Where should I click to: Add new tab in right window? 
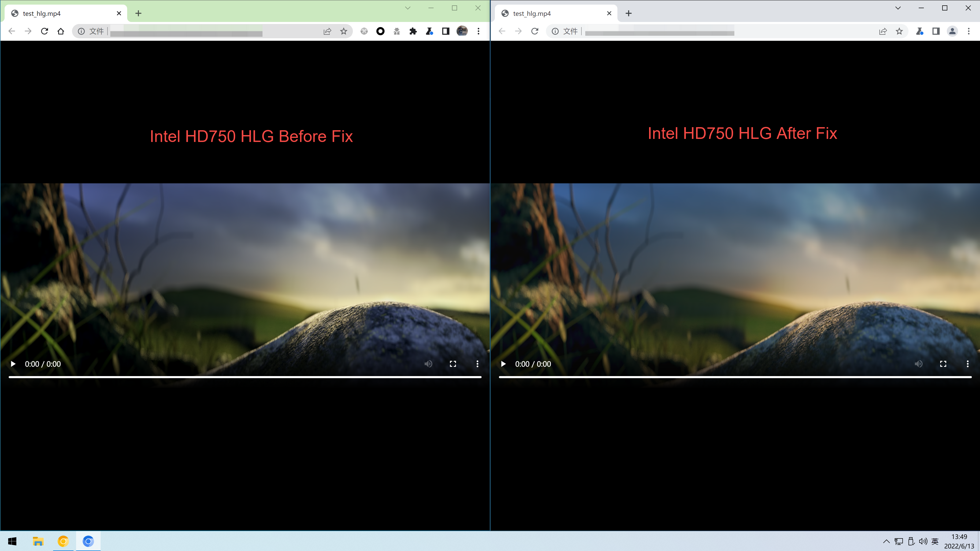pos(629,13)
